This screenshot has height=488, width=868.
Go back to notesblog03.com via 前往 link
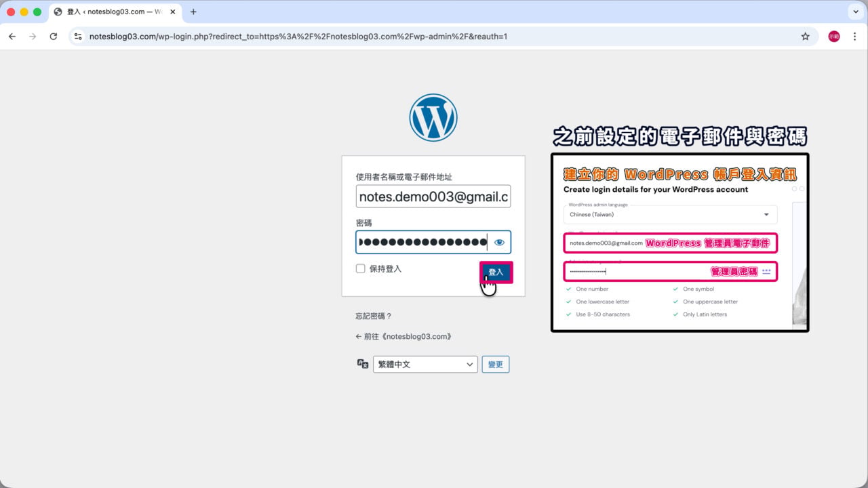(x=403, y=336)
